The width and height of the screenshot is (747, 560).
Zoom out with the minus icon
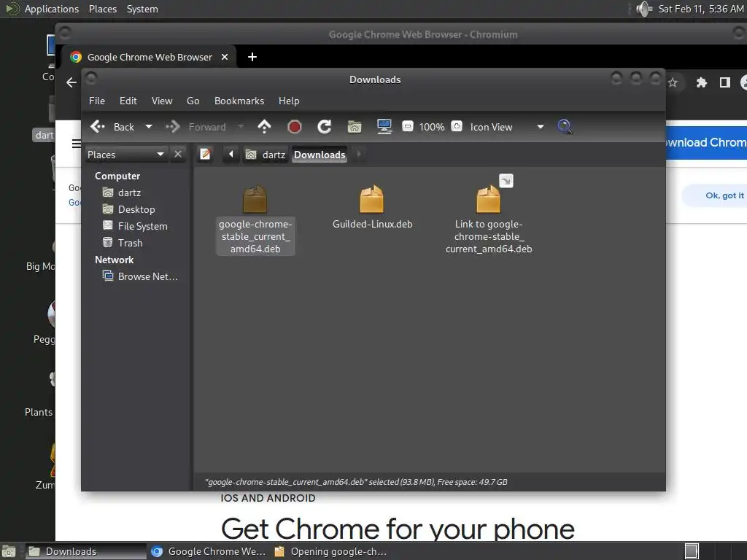point(407,127)
